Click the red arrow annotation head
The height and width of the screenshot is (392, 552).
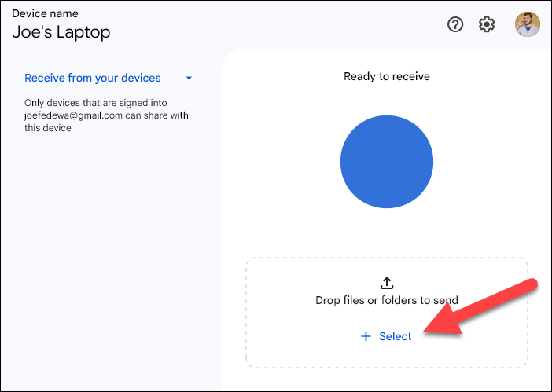click(x=435, y=328)
